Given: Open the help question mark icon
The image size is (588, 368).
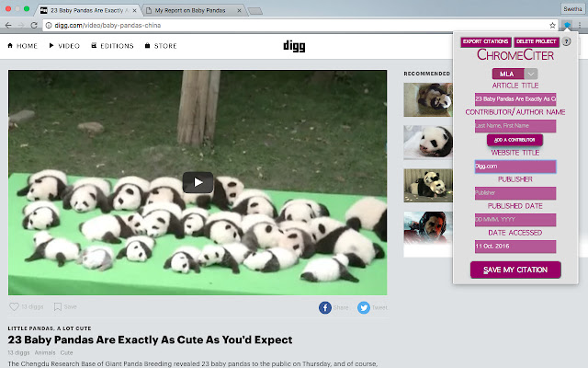Looking at the screenshot, I should [x=567, y=41].
